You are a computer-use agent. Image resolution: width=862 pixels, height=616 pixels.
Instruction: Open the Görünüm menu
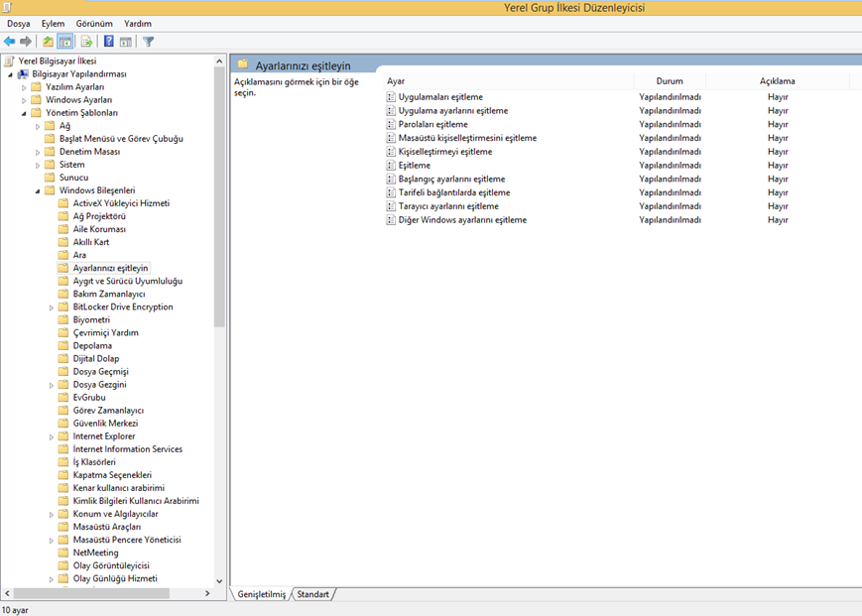coord(94,24)
